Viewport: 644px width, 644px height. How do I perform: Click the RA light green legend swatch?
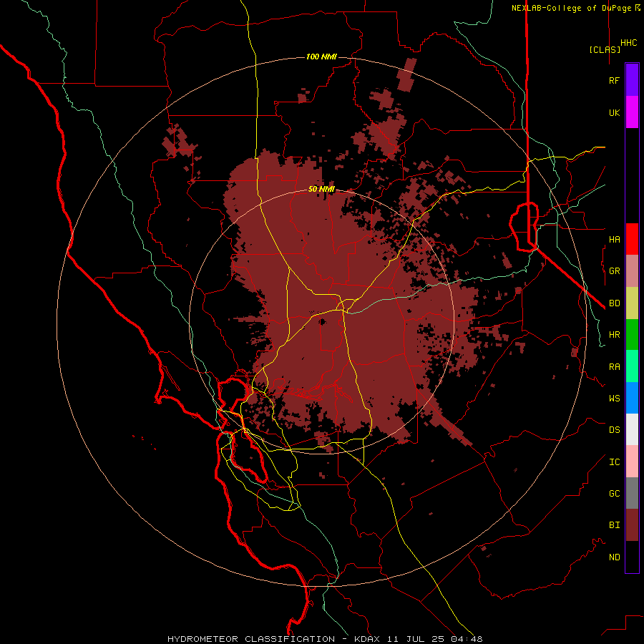tap(632, 366)
